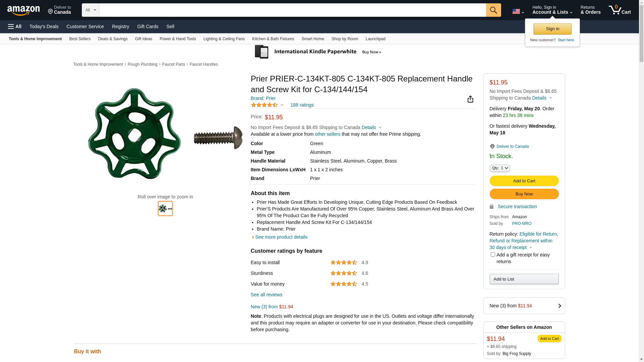This screenshot has height=362, width=644.
Task: Open Best Sellers in the subnav
Action: [80, 39]
